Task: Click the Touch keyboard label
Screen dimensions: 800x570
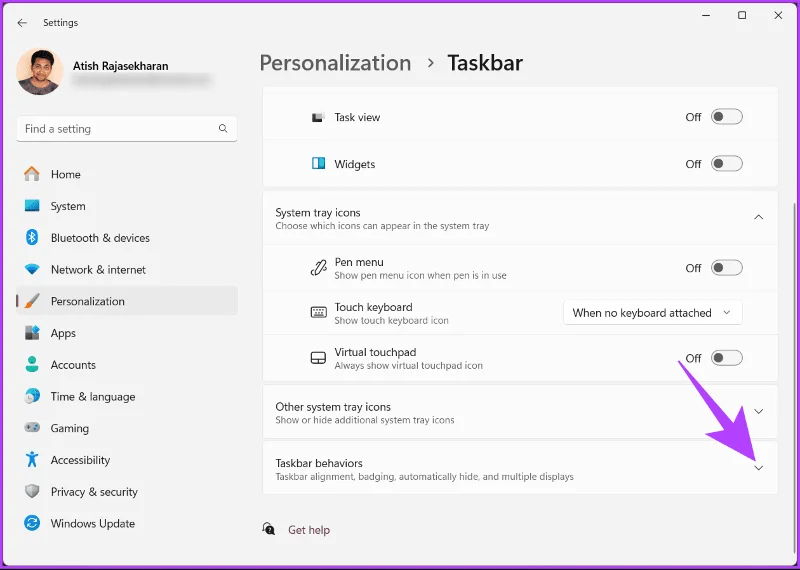Action: click(x=373, y=307)
